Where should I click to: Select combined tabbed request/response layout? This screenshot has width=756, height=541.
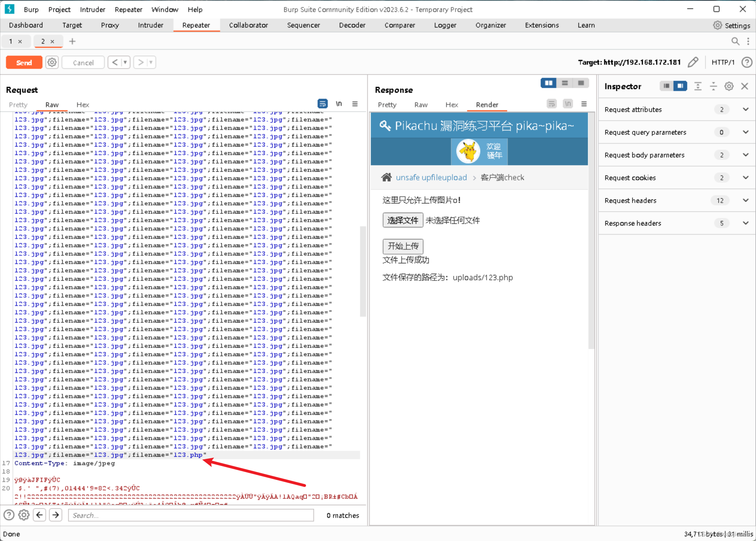[x=581, y=83]
